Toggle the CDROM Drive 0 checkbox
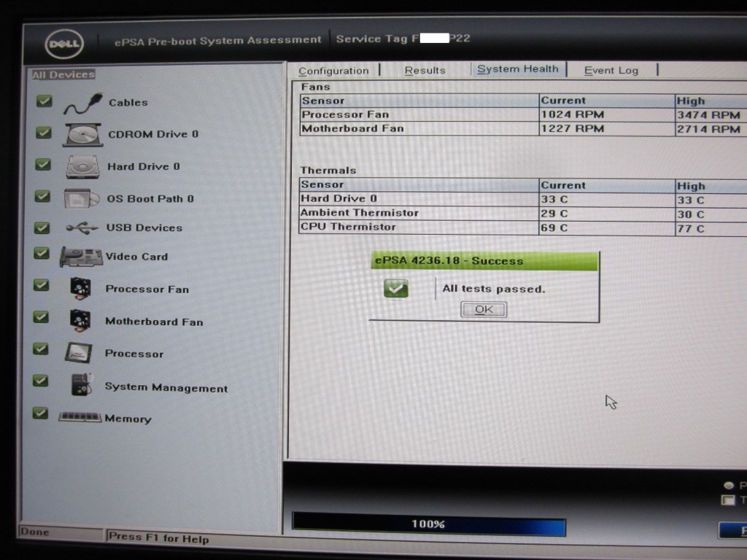The height and width of the screenshot is (560, 747). pos(44,133)
